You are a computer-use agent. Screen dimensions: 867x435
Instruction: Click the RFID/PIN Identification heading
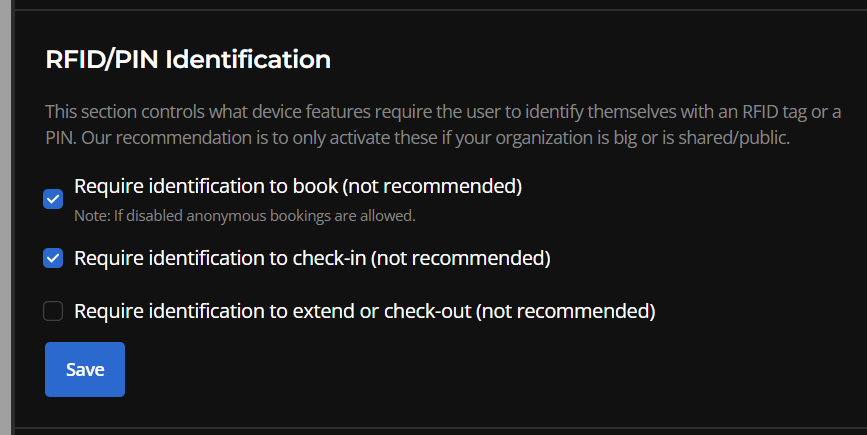coord(188,60)
